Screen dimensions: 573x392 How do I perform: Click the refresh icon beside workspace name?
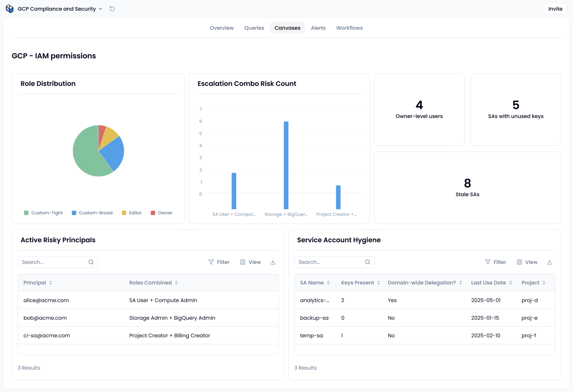tap(112, 9)
